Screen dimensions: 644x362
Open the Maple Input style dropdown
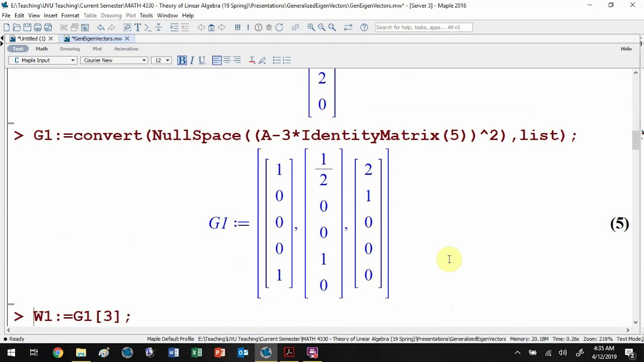point(43,60)
